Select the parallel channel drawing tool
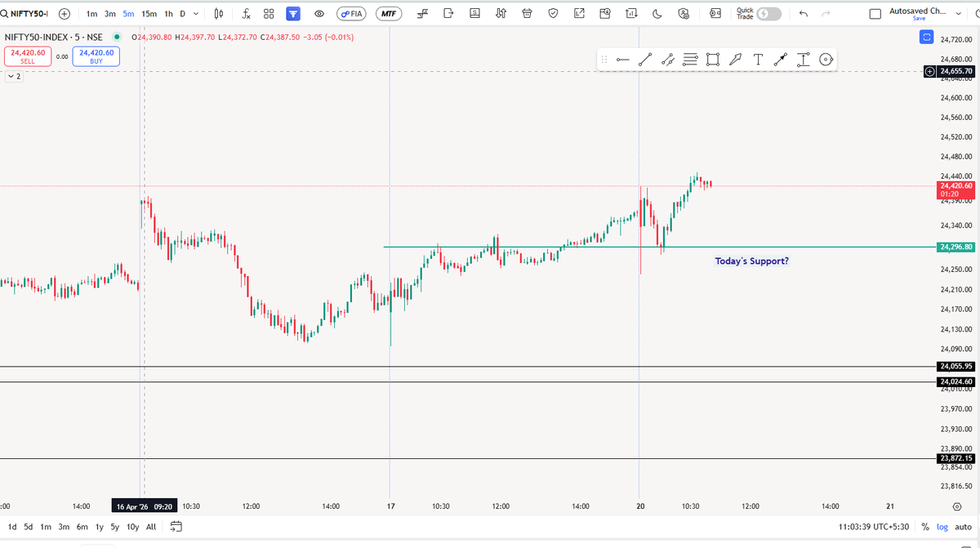980x548 pixels. (667, 60)
